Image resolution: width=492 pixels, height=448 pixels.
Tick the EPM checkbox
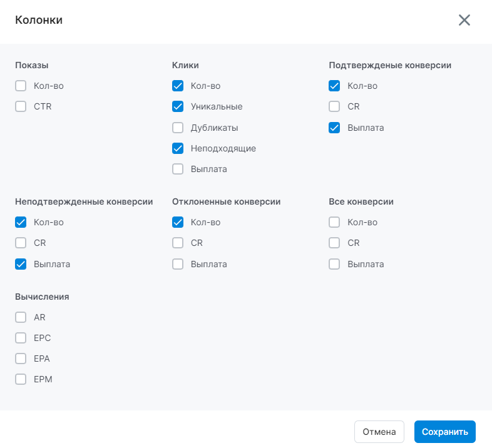tap(21, 379)
